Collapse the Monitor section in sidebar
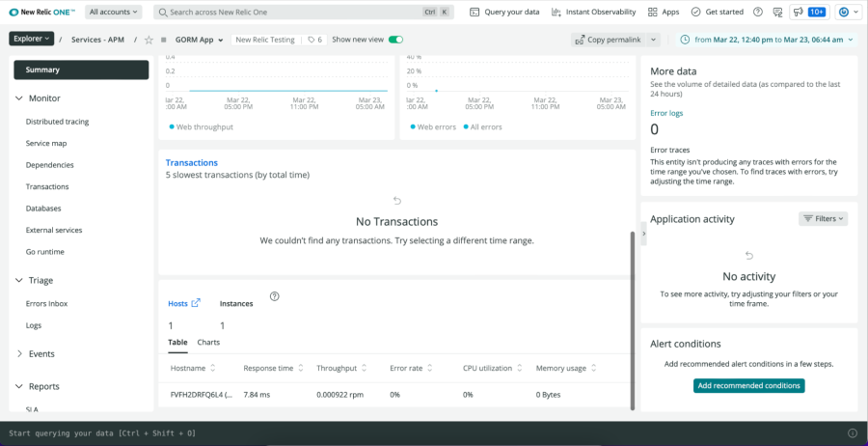The width and height of the screenshot is (868, 446). point(20,98)
